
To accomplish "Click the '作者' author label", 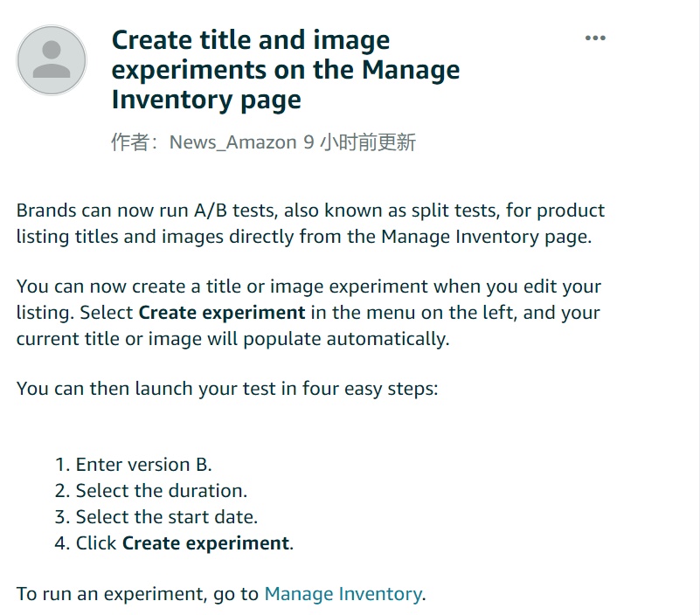I will 130,142.
